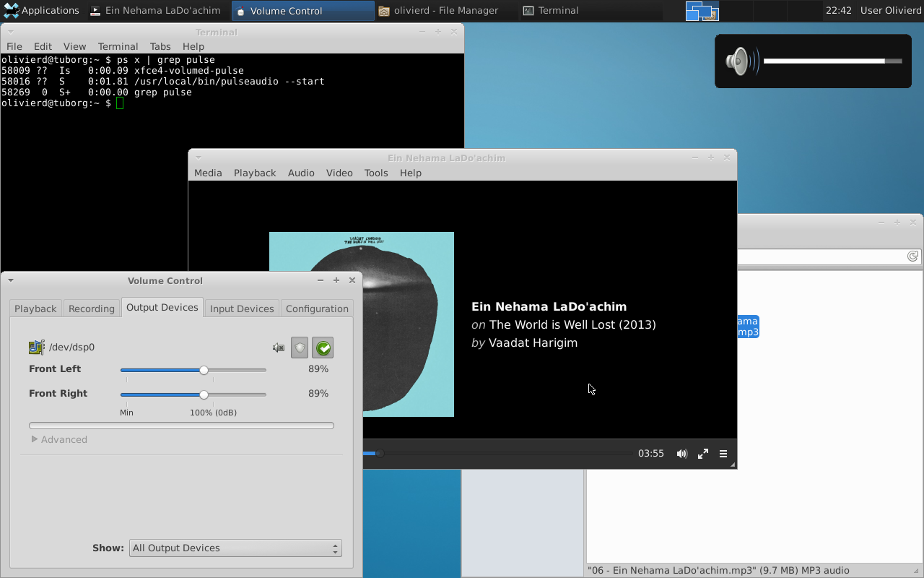
Task: Click the media player resize grip
Action: click(733, 465)
